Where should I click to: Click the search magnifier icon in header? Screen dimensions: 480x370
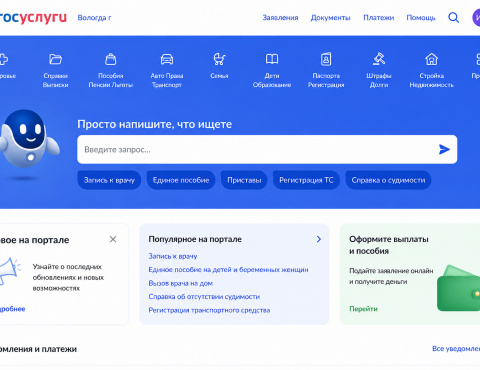[x=453, y=17]
